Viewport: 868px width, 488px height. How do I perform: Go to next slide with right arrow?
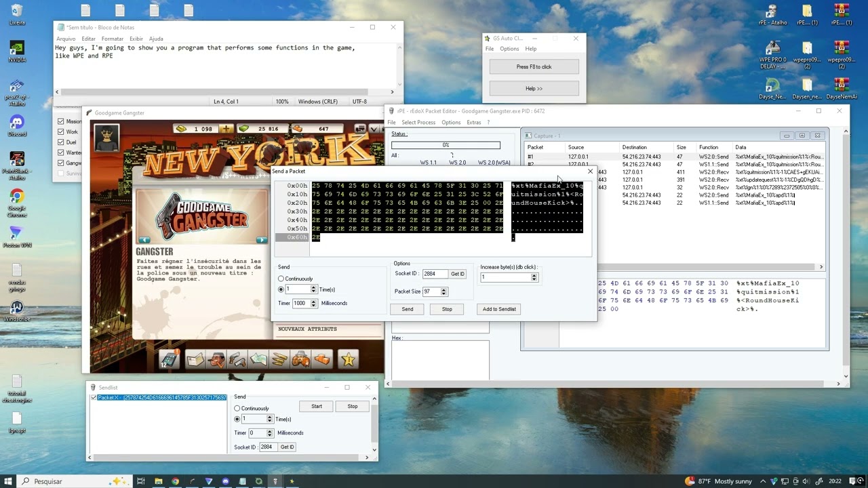coord(262,240)
